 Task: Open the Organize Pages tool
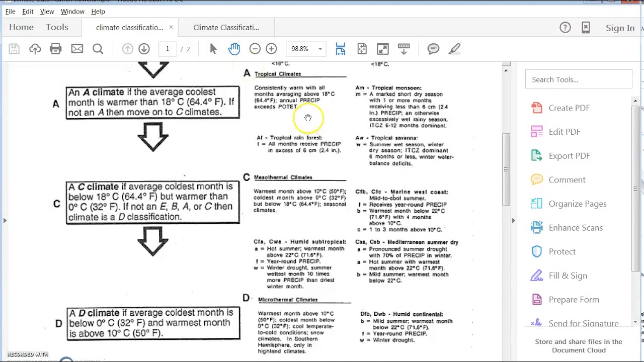pyautogui.click(x=578, y=204)
